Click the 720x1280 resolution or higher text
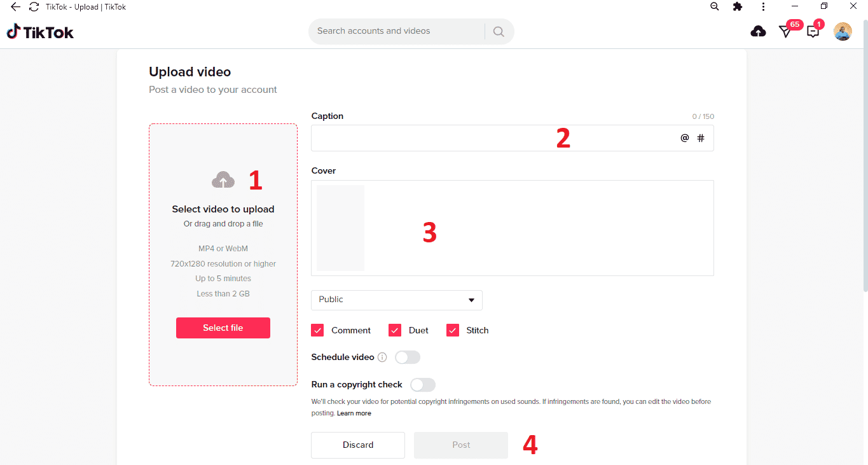 click(x=223, y=264)
